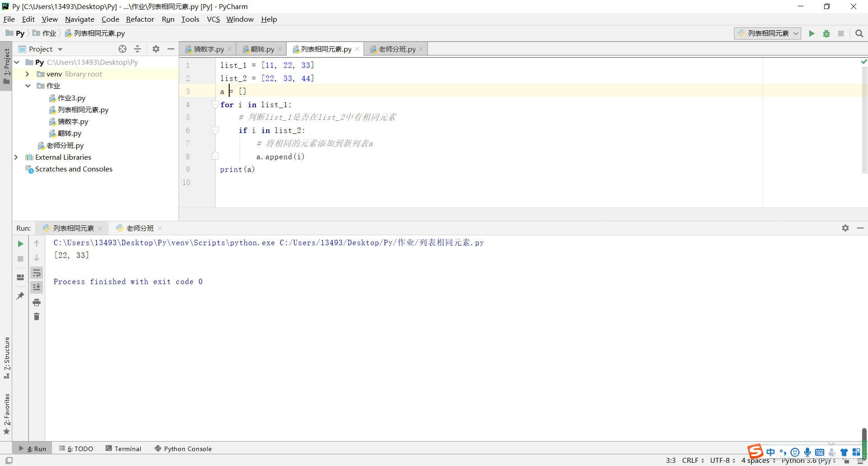Screen dimensions: 868x466
Task: Toggle the 7: Structure side tool window
Action: click(6, 358)
